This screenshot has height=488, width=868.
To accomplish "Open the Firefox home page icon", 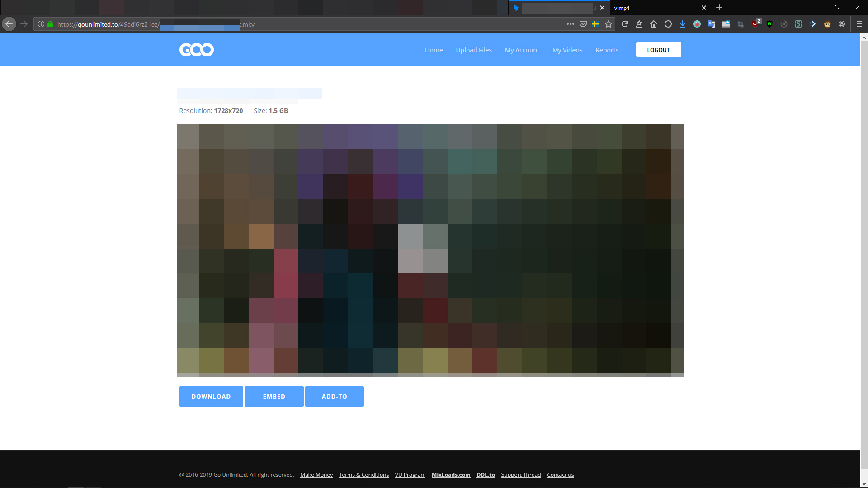I will [x=654, y=24].
